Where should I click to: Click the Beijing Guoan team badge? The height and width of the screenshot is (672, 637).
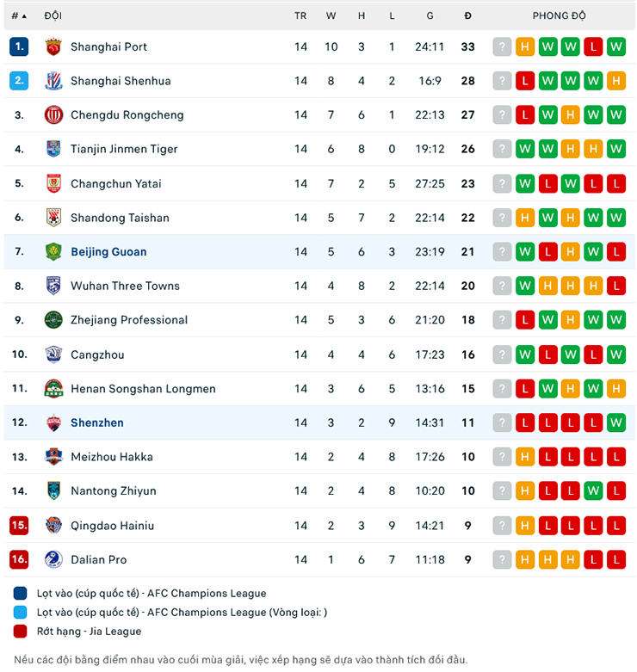[53, 252]
